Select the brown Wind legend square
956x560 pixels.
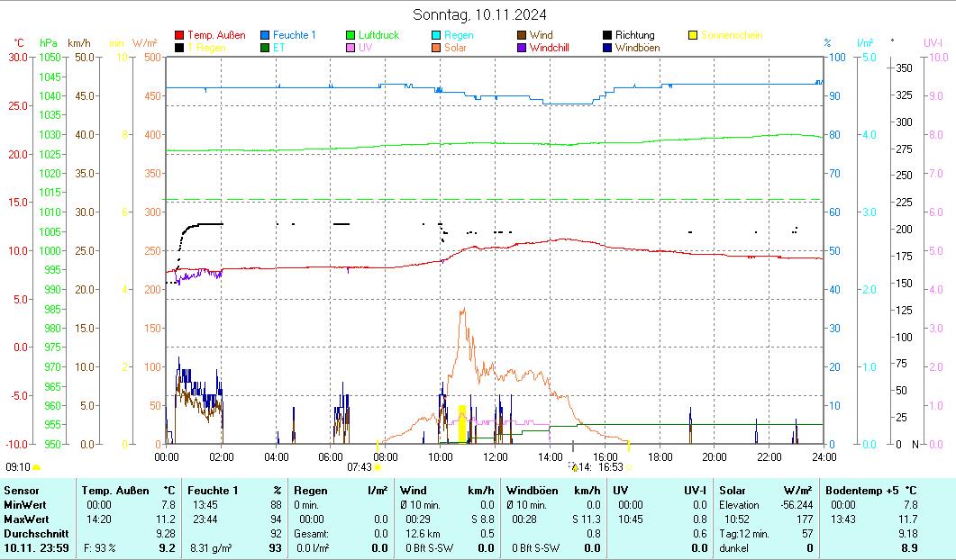tap(523, 35)
